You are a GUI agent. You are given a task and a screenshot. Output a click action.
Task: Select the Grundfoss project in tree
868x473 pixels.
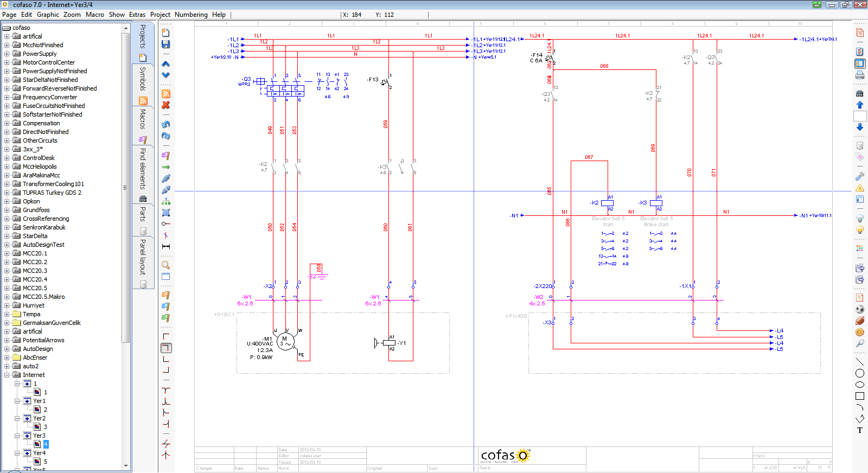(36, 210)
